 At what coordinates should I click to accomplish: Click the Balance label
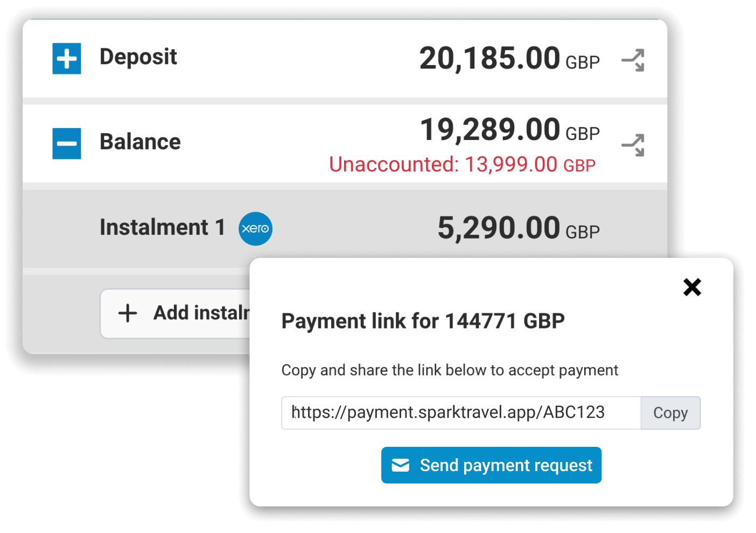point(140,142)
